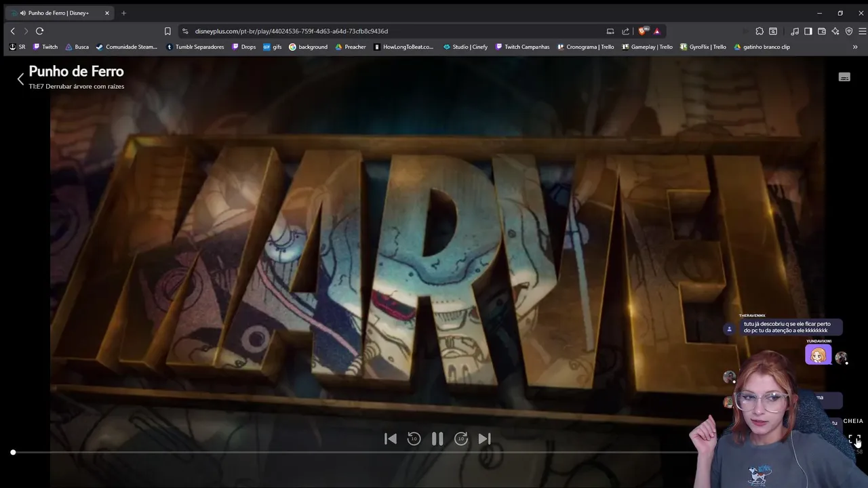Open Twitch Campanhas bookmark

[522, 47]
